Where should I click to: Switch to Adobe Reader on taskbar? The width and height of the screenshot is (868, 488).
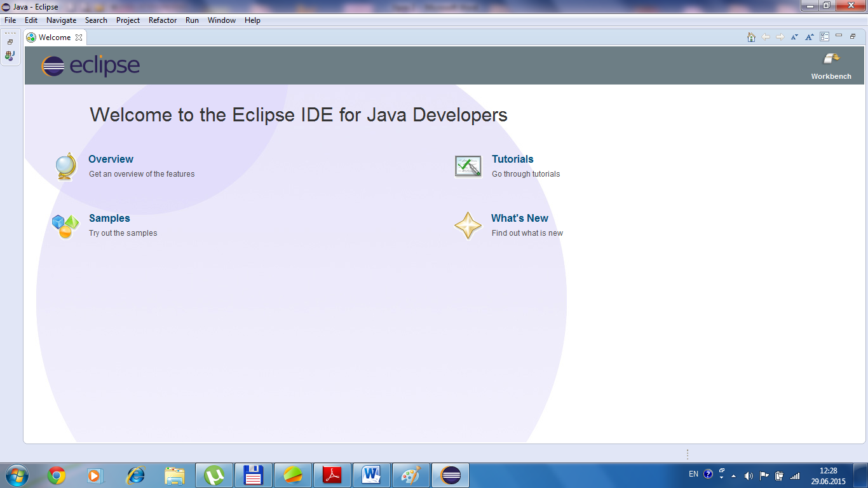332,475
